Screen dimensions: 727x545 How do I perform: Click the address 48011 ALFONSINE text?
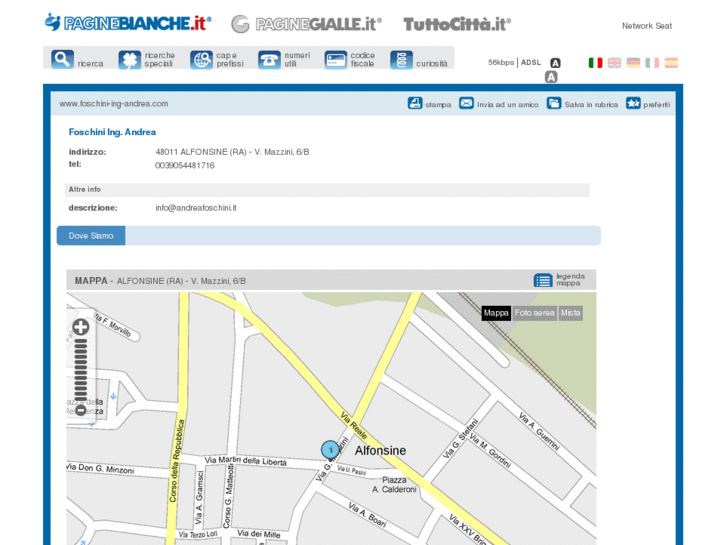[x=232, y=152]
